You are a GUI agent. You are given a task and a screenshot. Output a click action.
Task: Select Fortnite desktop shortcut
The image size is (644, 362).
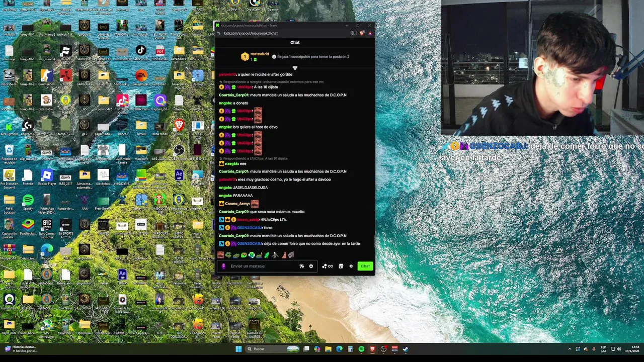pos(28,177)
